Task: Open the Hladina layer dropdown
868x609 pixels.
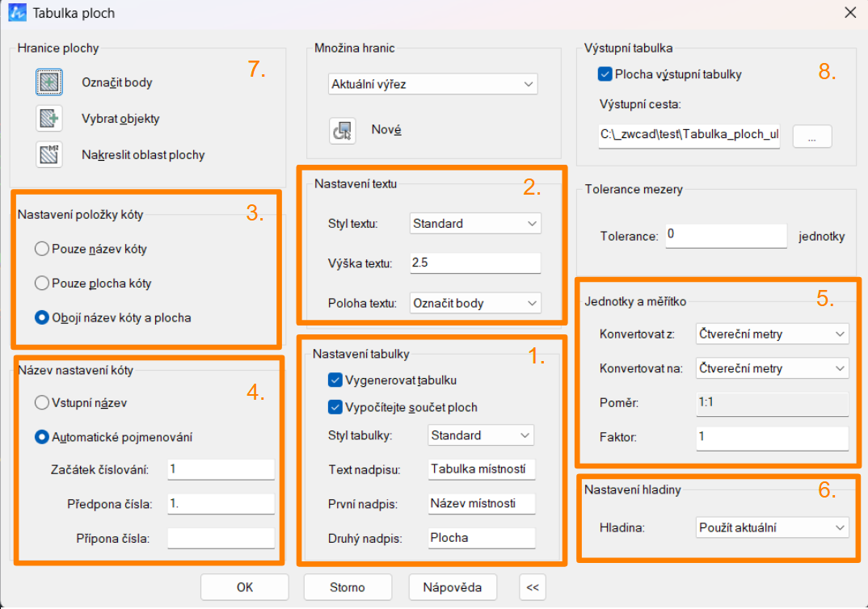Action: click(772, 527)
